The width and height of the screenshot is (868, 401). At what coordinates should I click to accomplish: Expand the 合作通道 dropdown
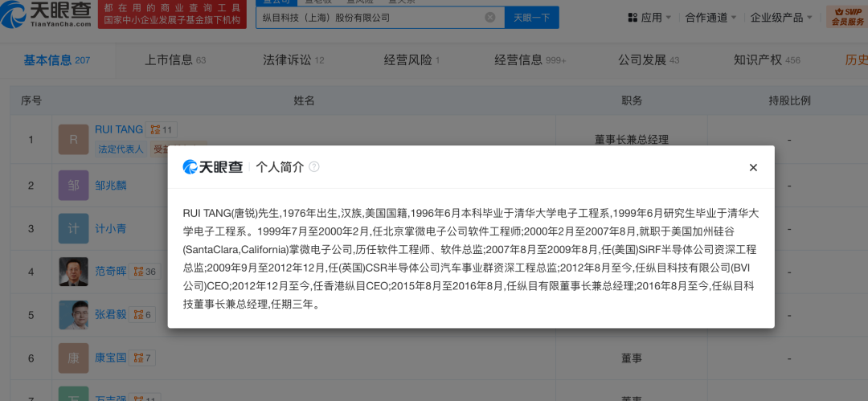pos(710,17)
